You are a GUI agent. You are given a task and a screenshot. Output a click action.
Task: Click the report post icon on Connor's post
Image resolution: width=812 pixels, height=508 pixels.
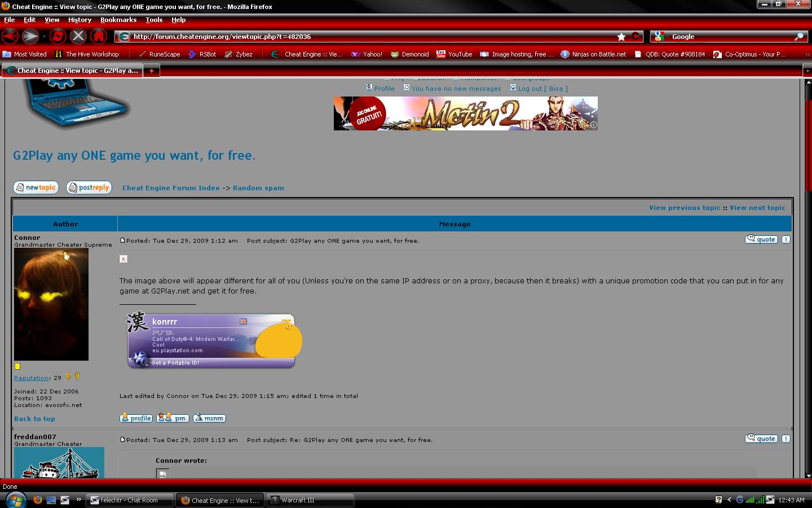point(786,239)
